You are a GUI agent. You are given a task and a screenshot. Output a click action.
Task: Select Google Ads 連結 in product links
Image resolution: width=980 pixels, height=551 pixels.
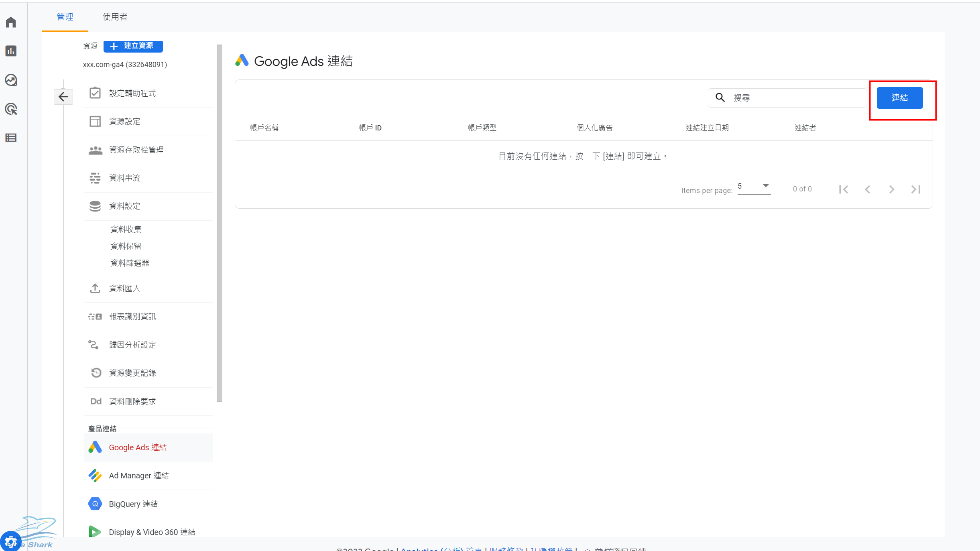pyautogui.click(x=148, y=447)
